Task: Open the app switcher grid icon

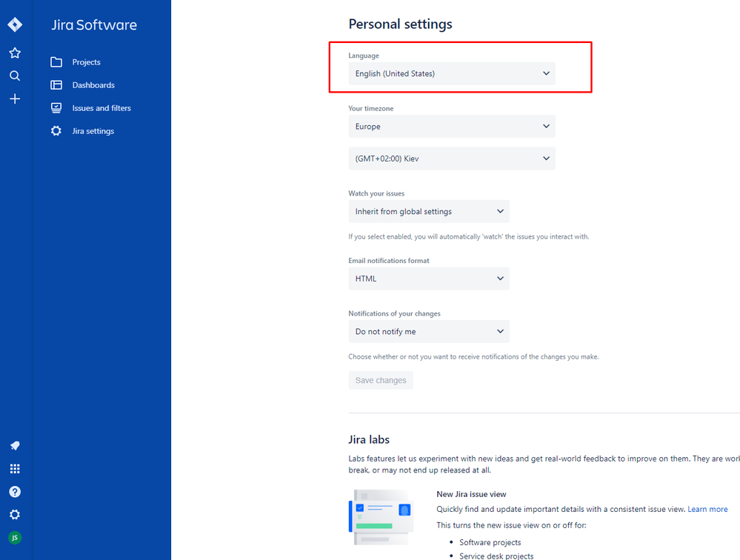Action: coord(15,468)
